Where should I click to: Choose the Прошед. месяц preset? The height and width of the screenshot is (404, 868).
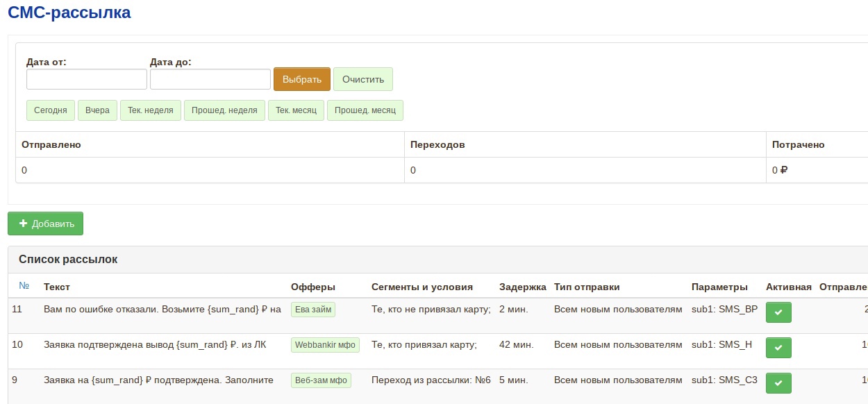[365, 110]
